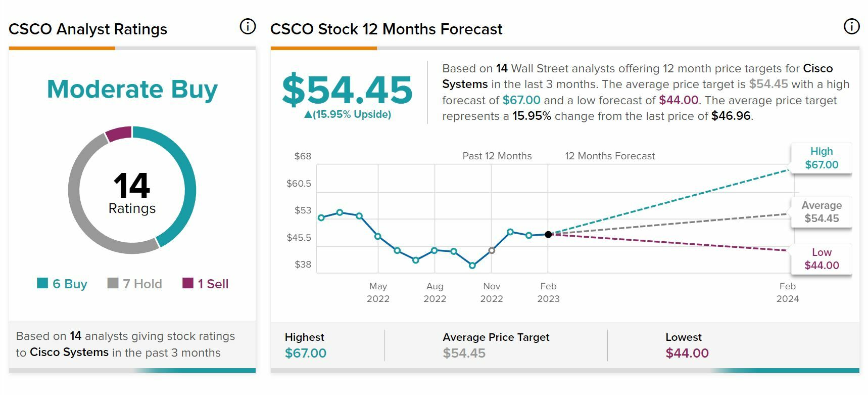The width and height of the screenshot is (868, 395).
Task: Click the Average Price Target $54.45 value
Action: point(464,353)
